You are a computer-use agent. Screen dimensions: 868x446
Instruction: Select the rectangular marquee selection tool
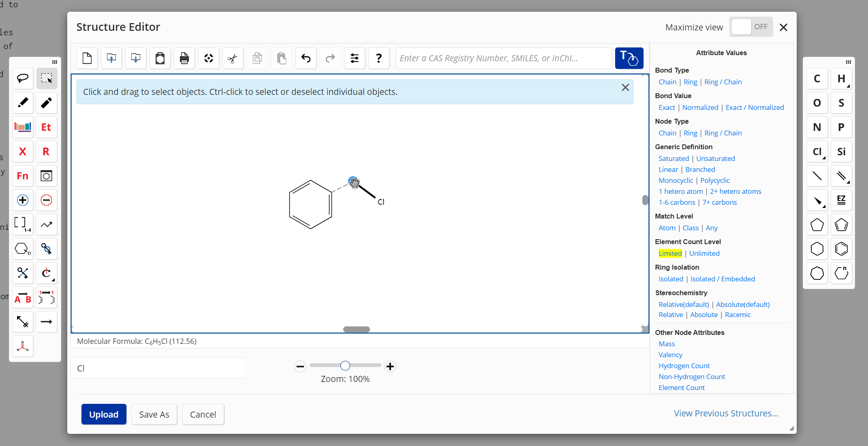click(47, 78)
